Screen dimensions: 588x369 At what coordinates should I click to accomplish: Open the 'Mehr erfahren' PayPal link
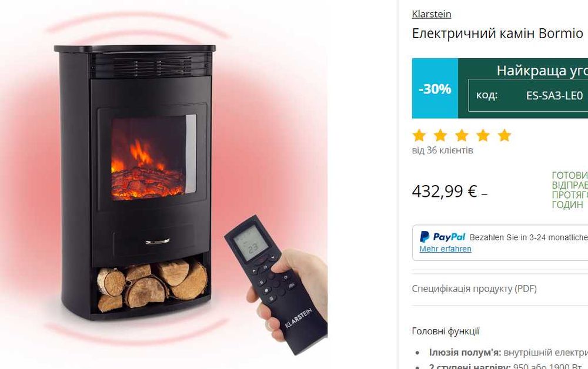point(445,249)
